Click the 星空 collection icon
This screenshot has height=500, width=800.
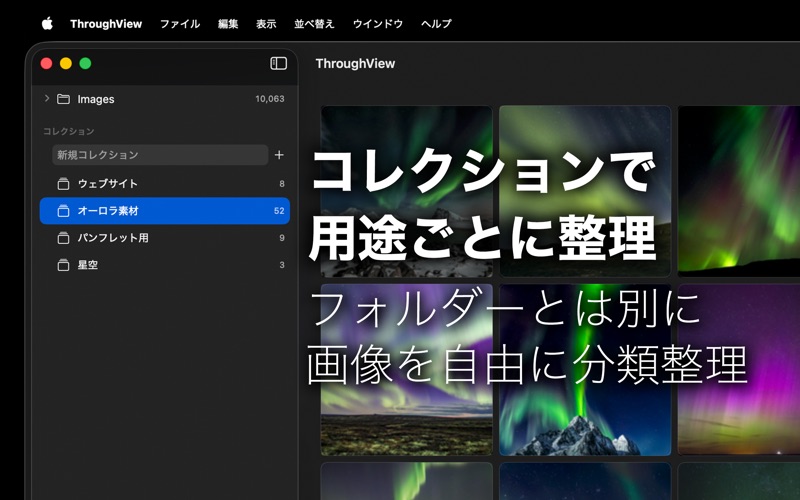tap(63, 265)
